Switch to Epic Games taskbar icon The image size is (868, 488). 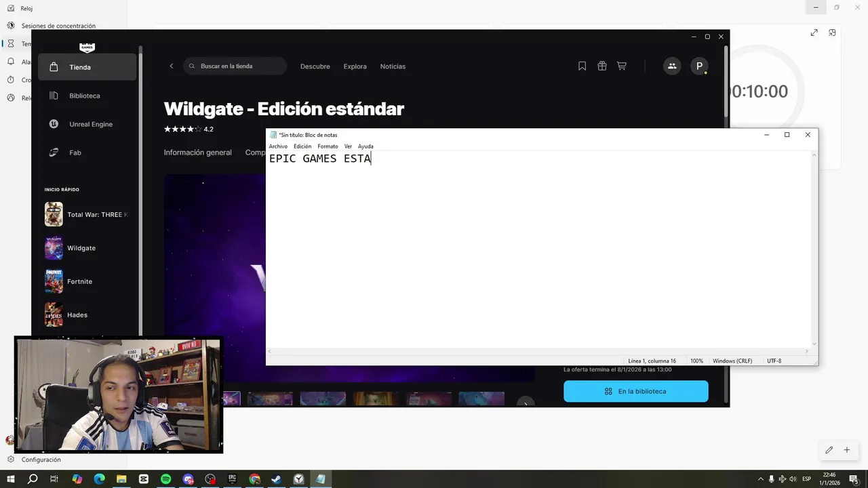[233, 479]
